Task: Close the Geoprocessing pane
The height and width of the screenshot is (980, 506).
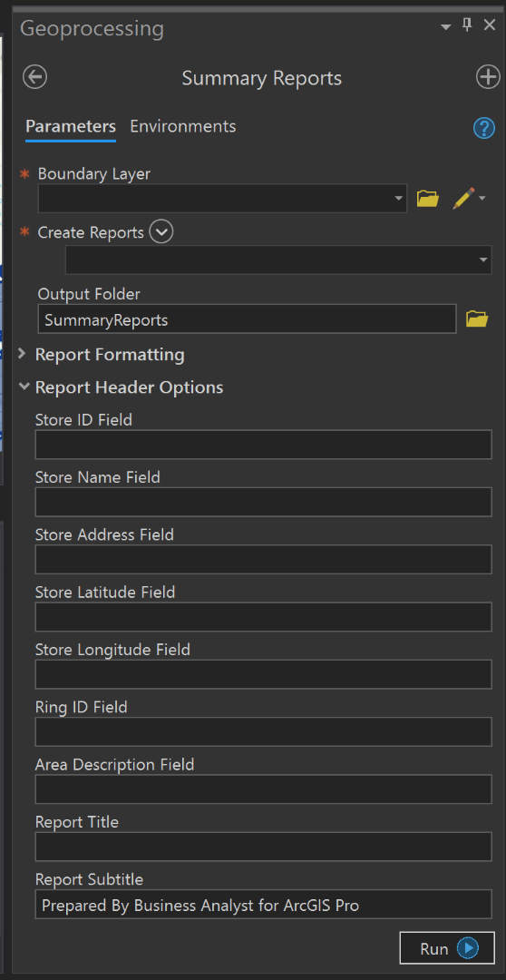Action: point(490,25)
